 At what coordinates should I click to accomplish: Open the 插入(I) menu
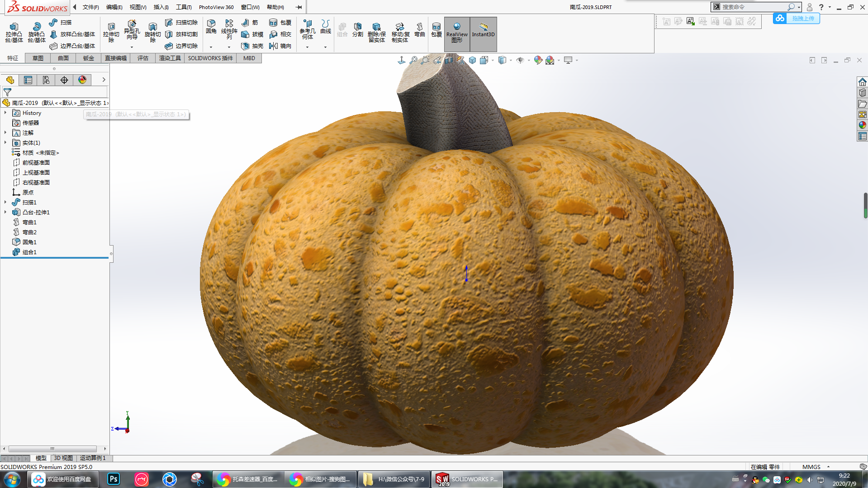[x=161, y=7]
